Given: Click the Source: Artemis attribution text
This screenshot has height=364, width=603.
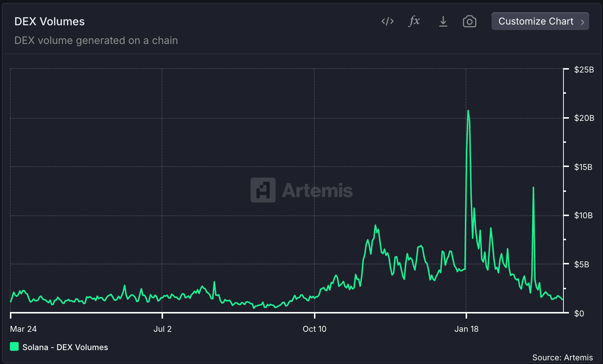Looking at the screenshot, I should 562,357.
